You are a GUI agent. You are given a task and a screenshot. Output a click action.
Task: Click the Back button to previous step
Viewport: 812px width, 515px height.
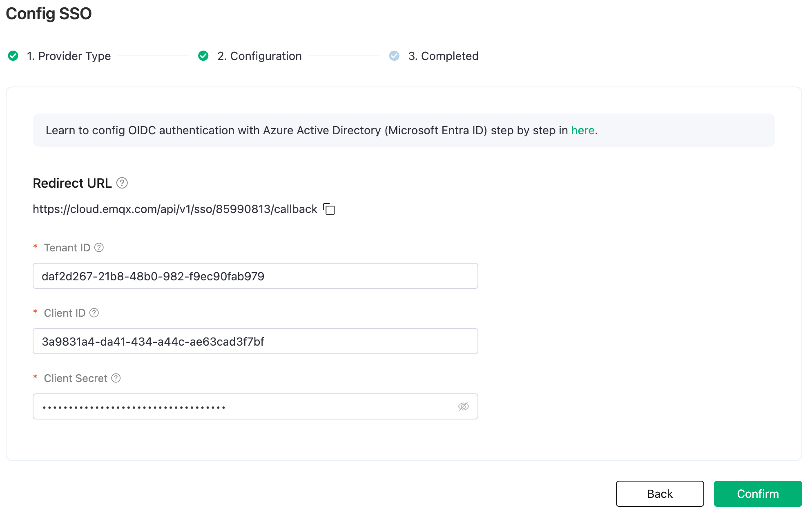click(x=659, y=494)
